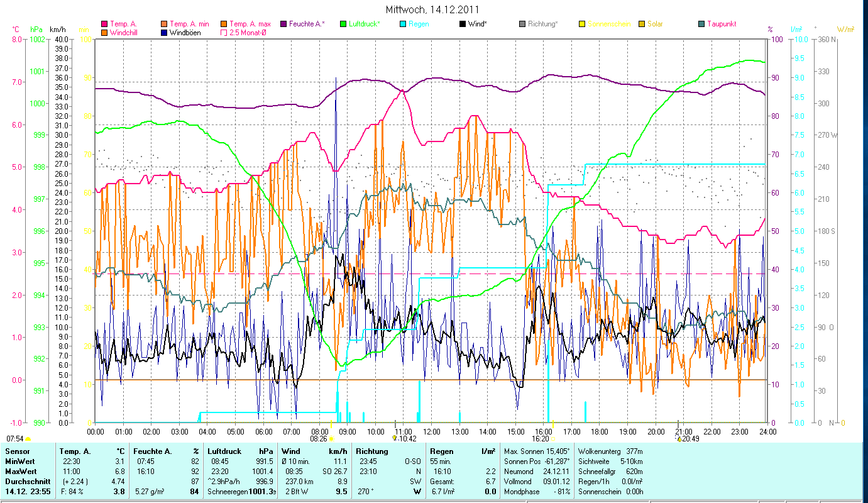Image resolution: width=868 pixels, height=503 pixels.
Task: Click the green Luftdruck* legend swatch
Action: click(343, 24)
